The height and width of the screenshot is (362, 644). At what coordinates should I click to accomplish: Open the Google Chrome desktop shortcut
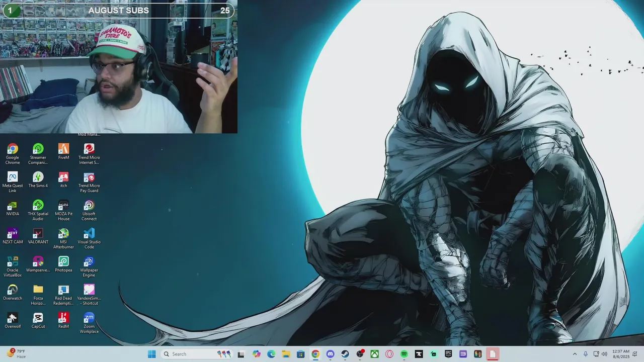coord(13,154)
